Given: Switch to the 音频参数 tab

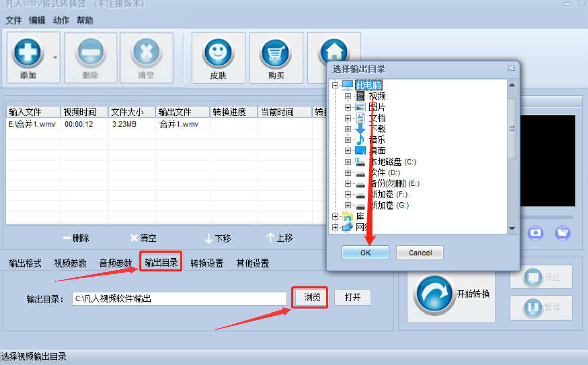Looking at the screenshot, I should 116,264.
